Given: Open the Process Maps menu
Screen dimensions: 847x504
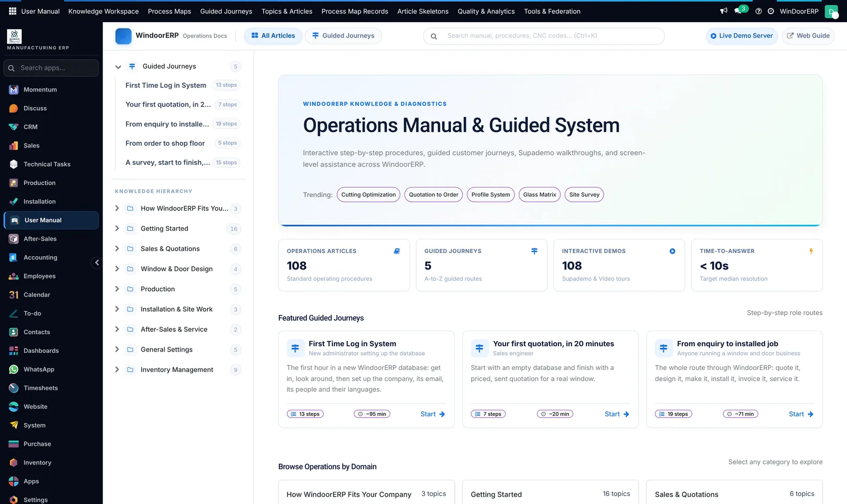Looking at the screenshot, I should click(169, 11).
